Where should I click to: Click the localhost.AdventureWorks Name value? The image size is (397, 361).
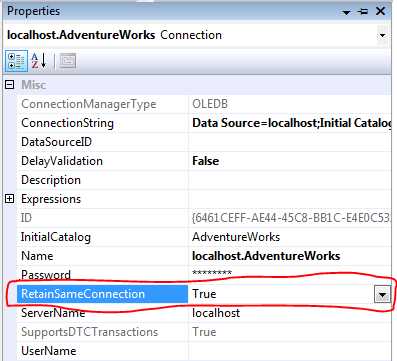pos(266,256)
